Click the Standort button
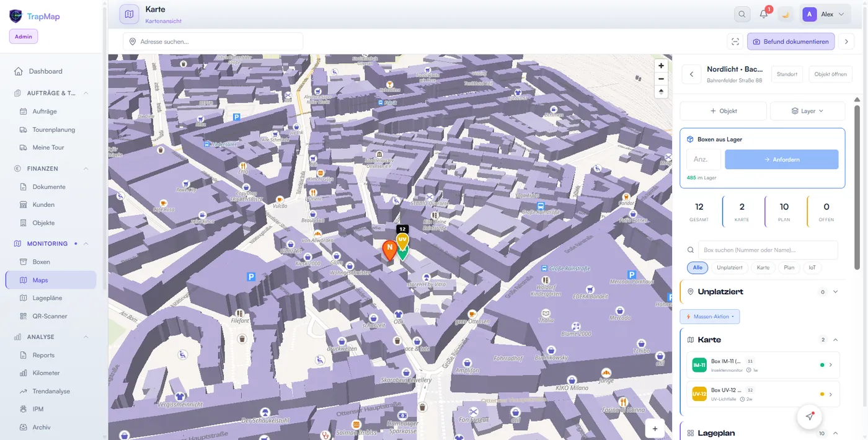The height and width of the screenshot is (440, 868). coord(787,74)
